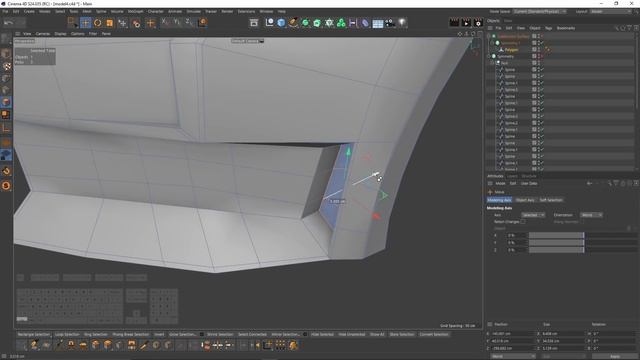Screen dimensions: 640x360
Task: Toggle enable checkmark of Subdivision Surface
Action: click(542, 36)
